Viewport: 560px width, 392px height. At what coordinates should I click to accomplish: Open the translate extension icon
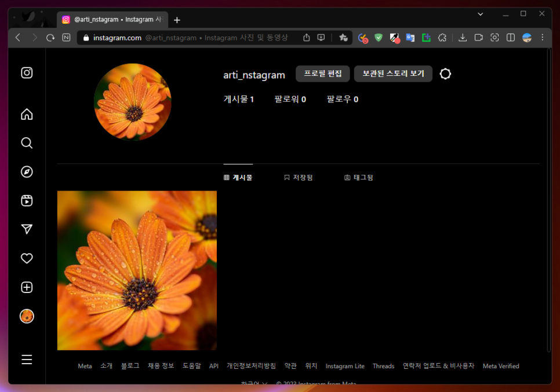[410, 38]
